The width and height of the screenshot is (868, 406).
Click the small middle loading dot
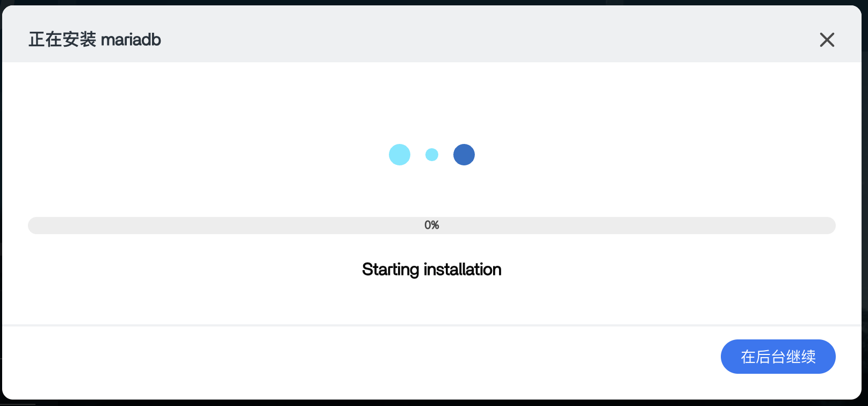coord(432,155)
